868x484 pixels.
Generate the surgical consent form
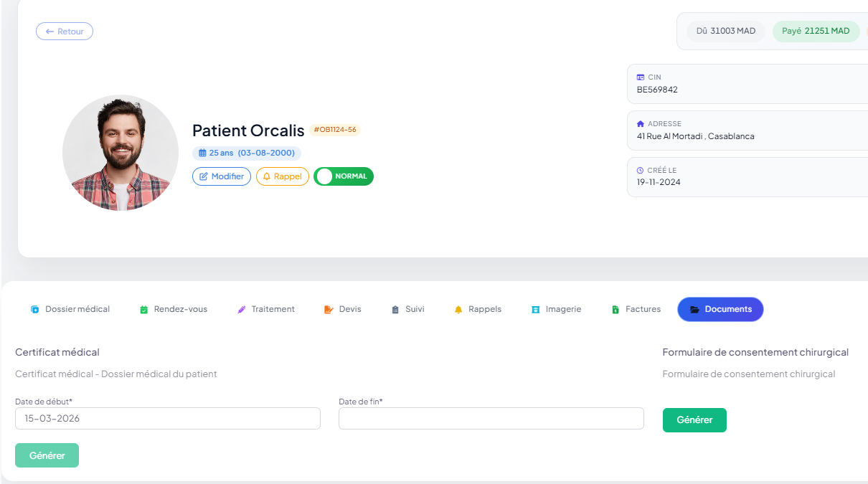(694, 420)
